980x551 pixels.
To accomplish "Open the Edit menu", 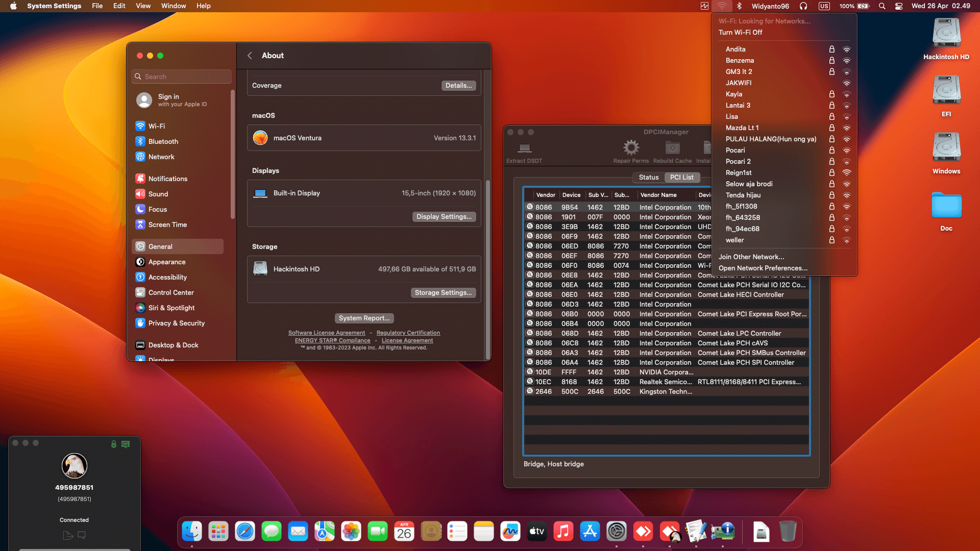I will (119, 6).
